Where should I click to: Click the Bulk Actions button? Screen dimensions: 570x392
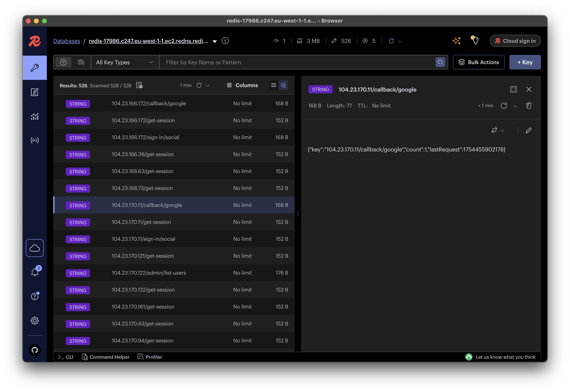click(x=479, y=62)
